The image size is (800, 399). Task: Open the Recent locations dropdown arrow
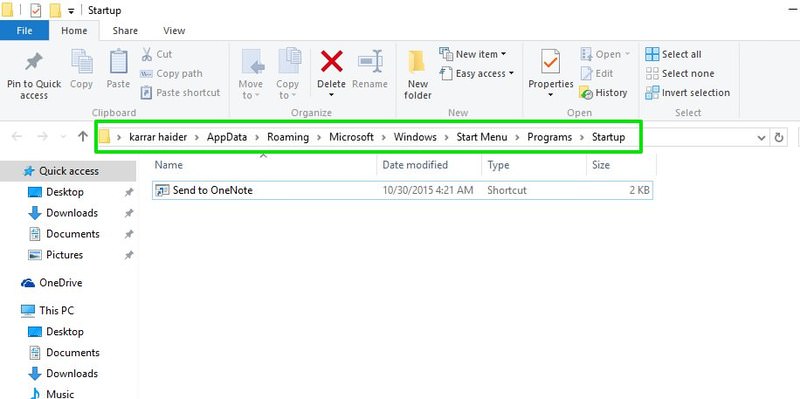coord(63,137)
